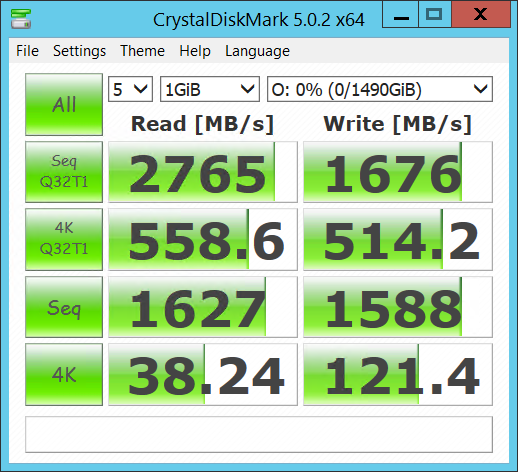Select the 4K write result 121.4

[x=398, y=374]
